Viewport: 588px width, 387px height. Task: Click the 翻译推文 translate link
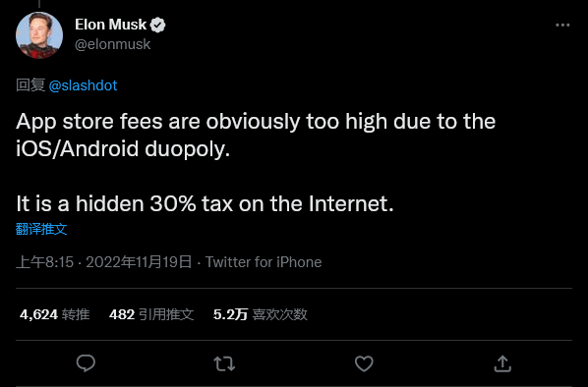click(x=41, y=229)
